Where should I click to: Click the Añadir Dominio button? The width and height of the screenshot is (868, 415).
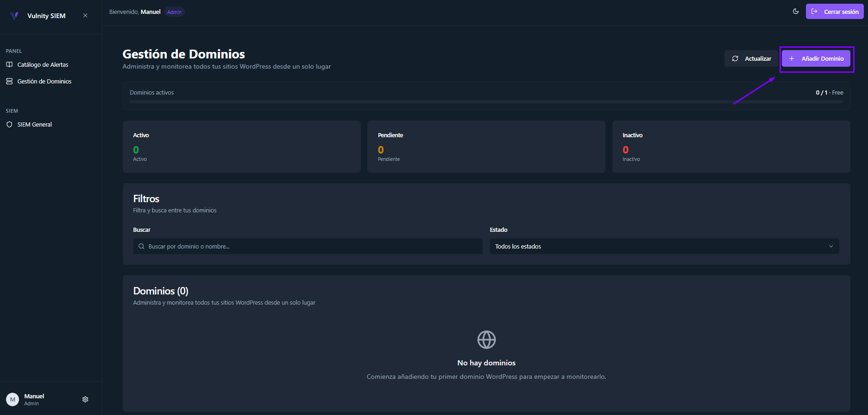coord(816,58)
